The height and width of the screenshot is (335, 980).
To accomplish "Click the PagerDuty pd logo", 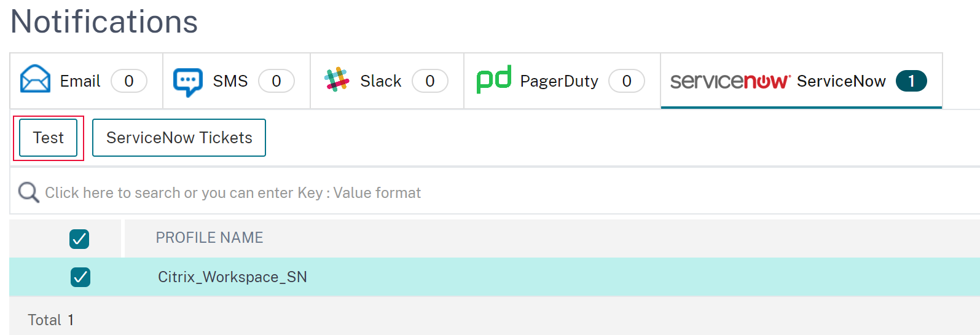I will point(494,80).
